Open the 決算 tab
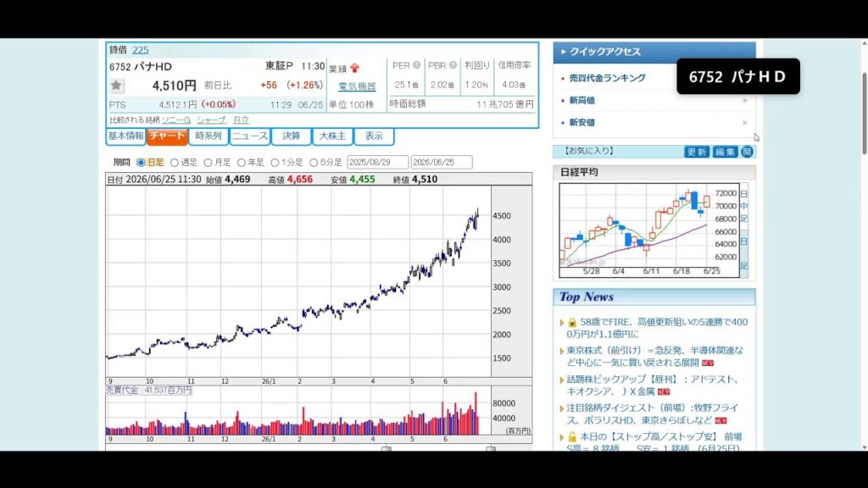Viewport: 868px width, 488px height. (291, 136)
